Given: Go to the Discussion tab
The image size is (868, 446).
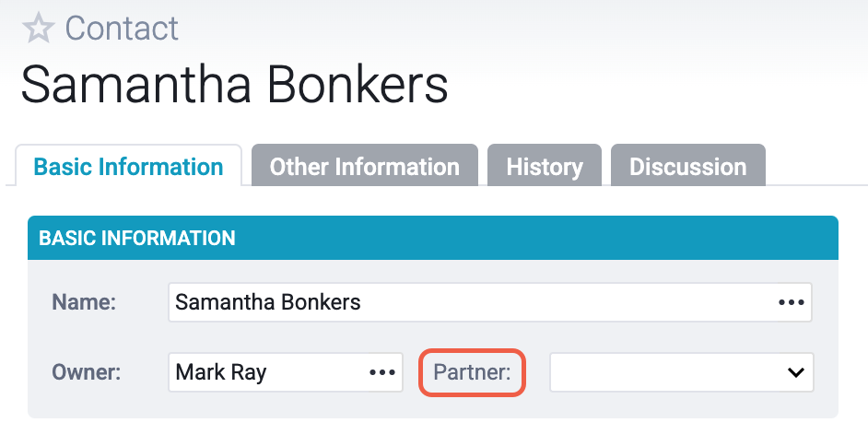Looking at the screenshot, I should pos(687,166).
